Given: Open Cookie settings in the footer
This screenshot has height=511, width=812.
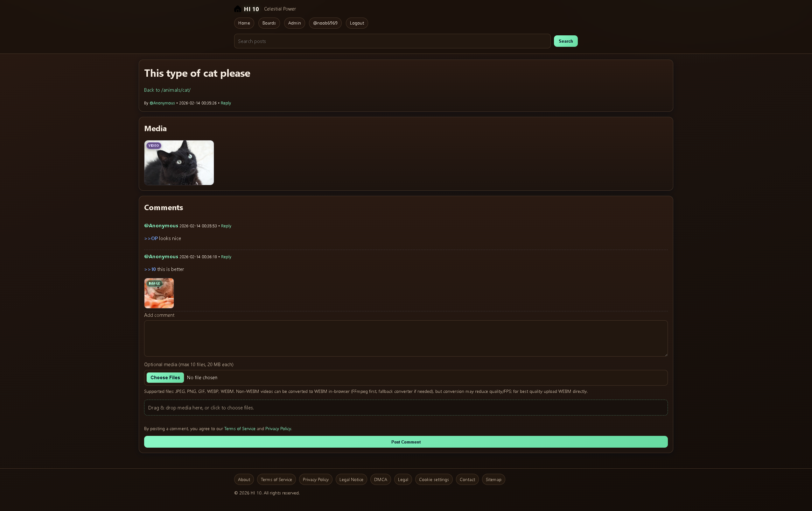Looking at the screenshot, I should tap(434, 479).
